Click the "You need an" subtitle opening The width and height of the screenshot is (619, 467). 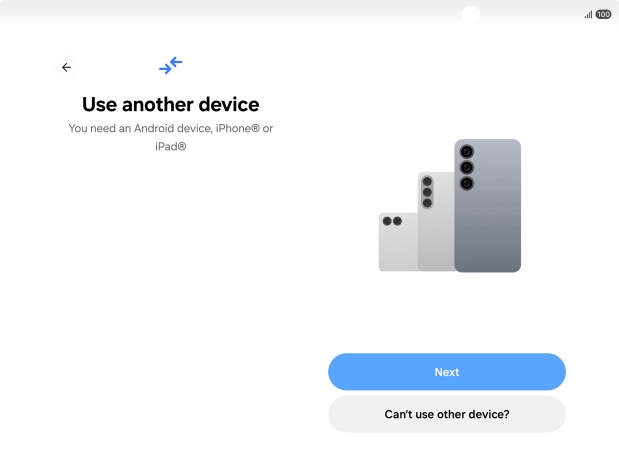coord(99,128)
